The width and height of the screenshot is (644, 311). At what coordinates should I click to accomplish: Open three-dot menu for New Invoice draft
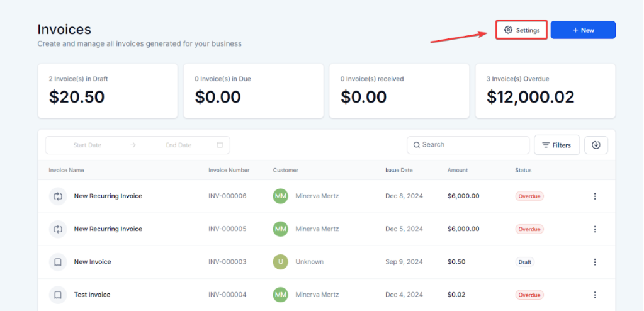coord(595,262)
